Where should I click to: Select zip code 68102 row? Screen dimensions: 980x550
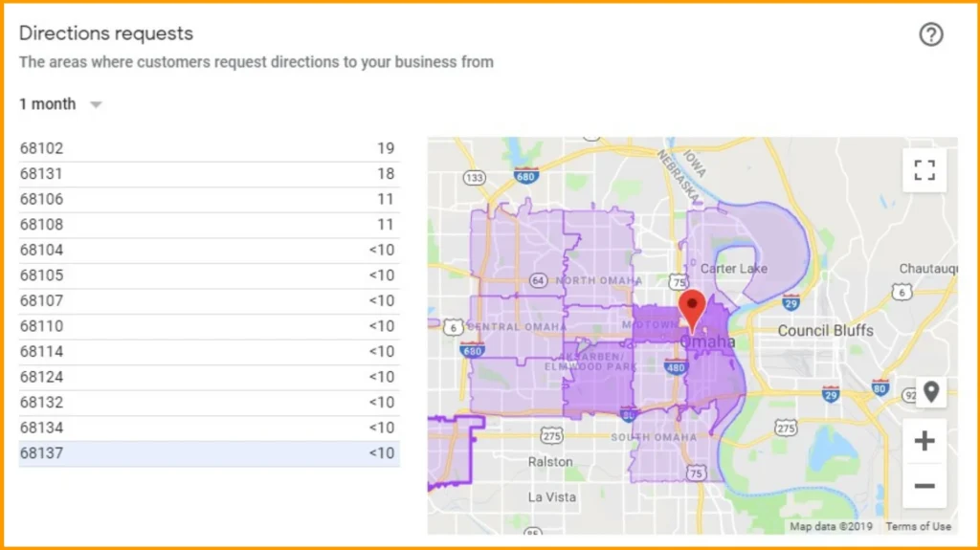tap(208, 148)
